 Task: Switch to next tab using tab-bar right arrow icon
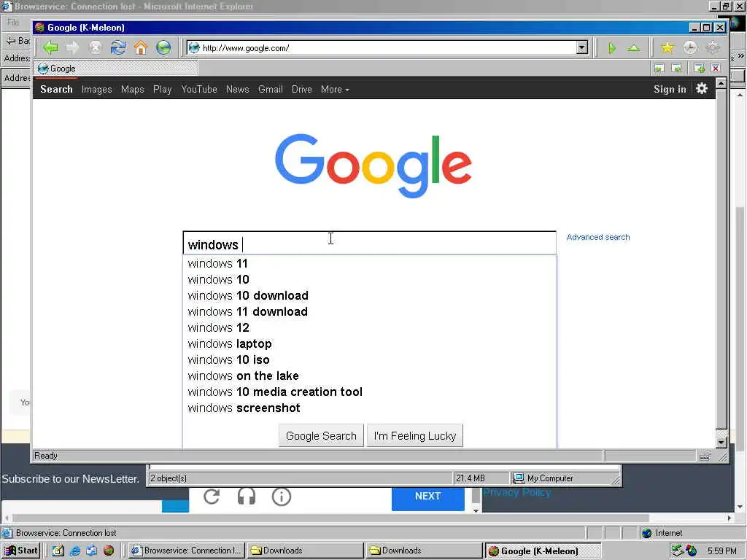point(676,69)
